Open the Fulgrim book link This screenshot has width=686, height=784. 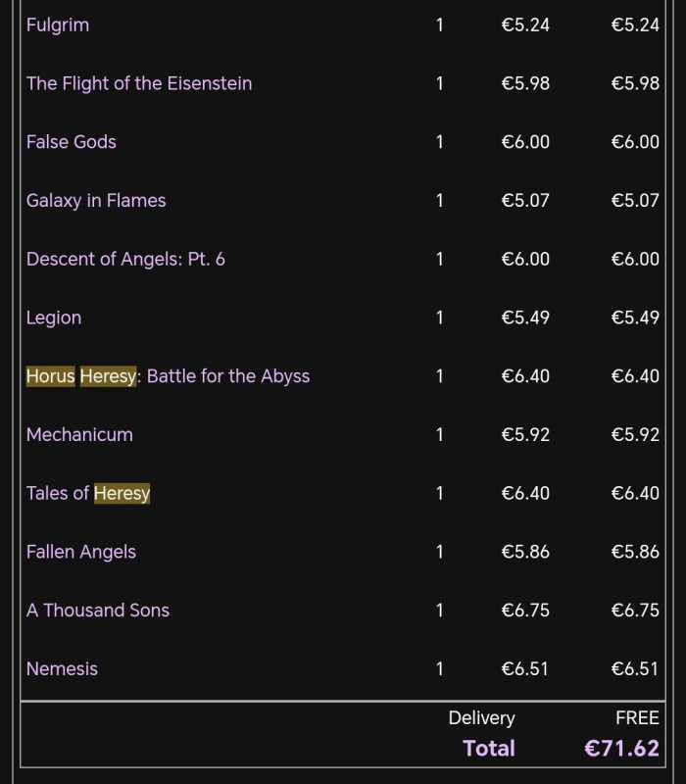point(58,25)
